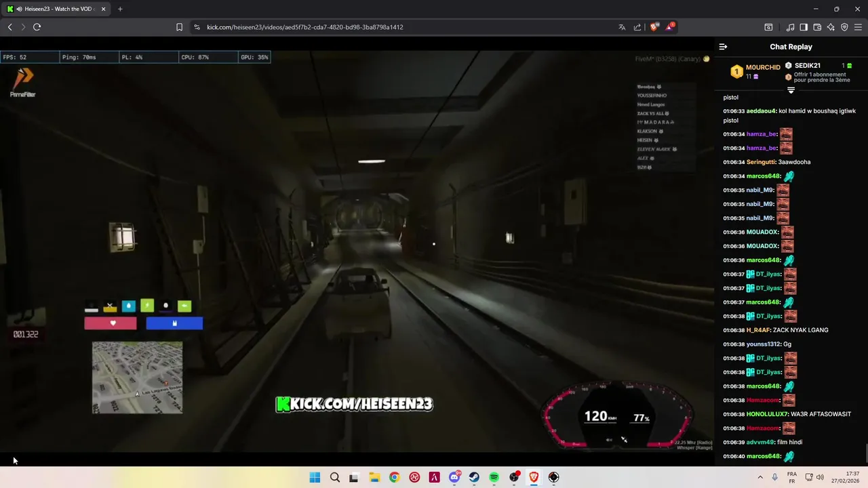
Task: Open Task View on taskbar
Action: tap(353, 477)
